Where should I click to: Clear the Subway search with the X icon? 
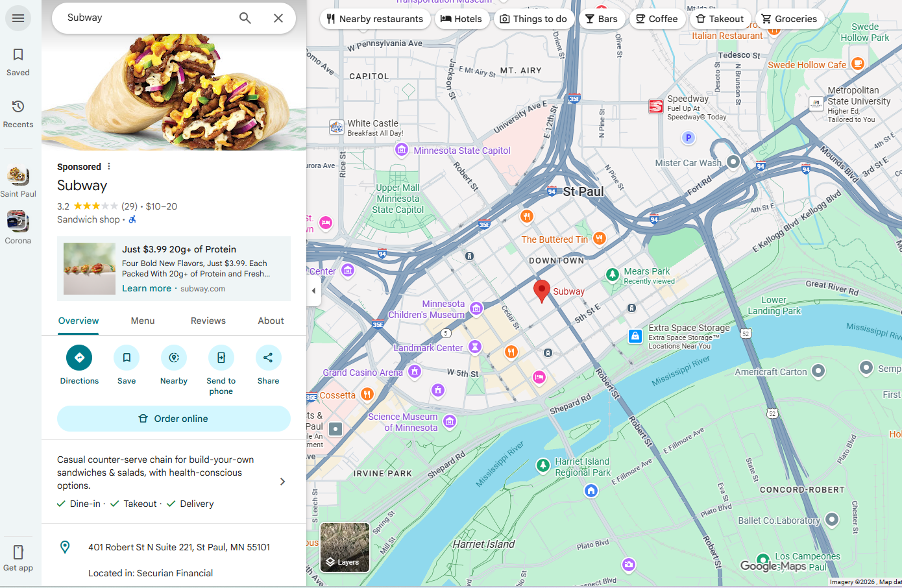(278, 18)
